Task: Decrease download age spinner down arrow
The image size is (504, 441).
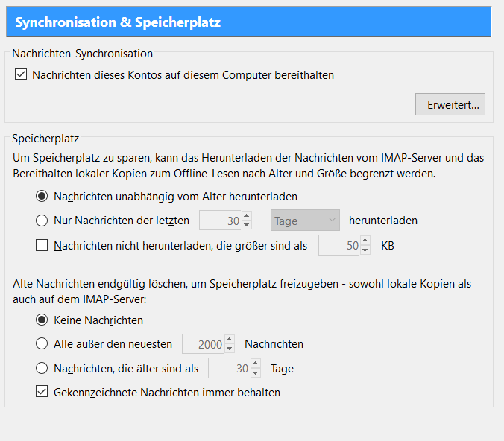Action: [x=247, y=225]
